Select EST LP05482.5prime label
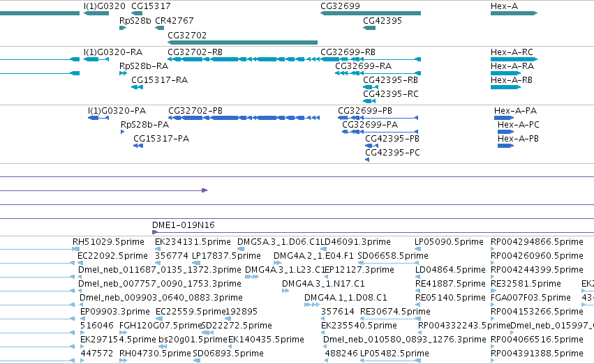Screen dimensions: 594x364 (394, 354)
